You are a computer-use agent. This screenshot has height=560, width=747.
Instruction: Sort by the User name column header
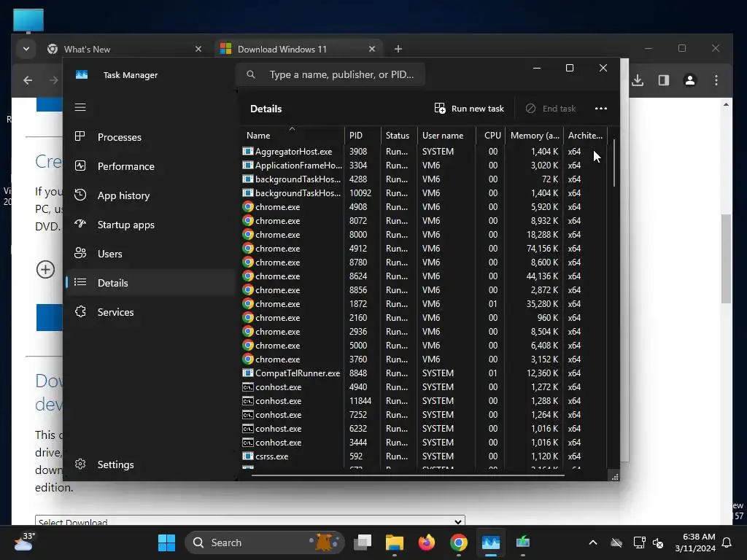tap(447, 135)
